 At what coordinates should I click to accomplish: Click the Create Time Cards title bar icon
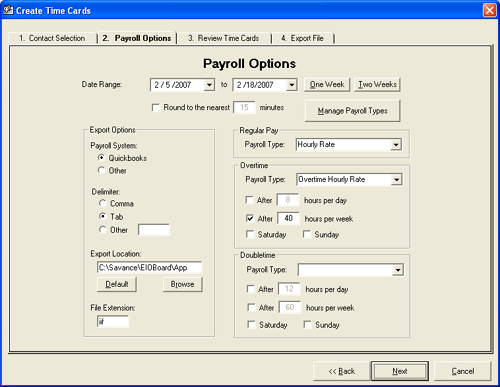pyautogui.click(x=8, y=10)
